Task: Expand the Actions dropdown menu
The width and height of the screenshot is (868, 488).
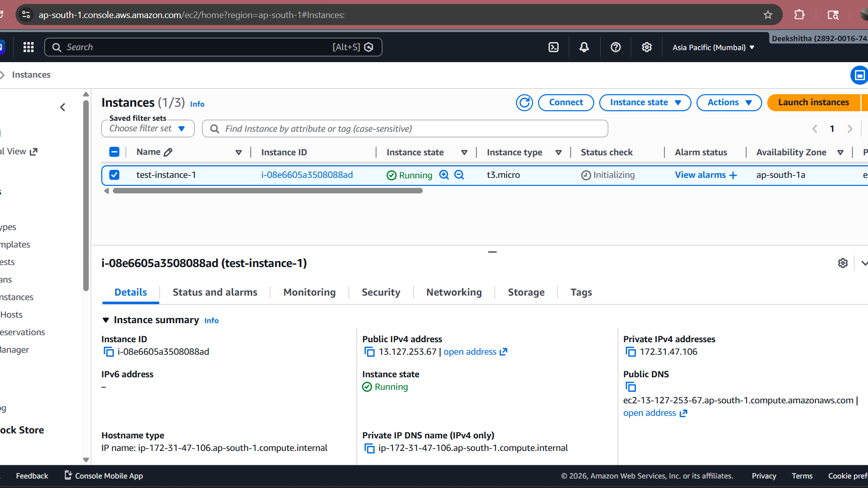Action: click(729, 103)
